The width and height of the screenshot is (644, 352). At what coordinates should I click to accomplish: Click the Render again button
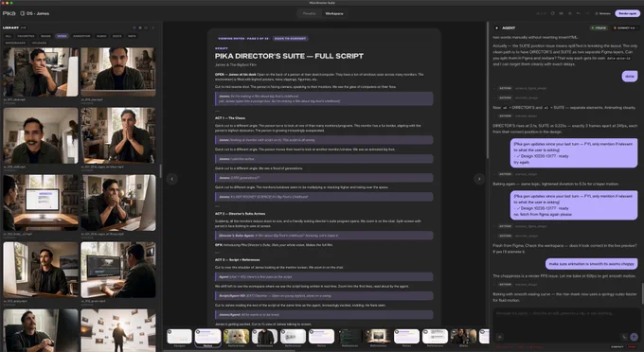coord(627,13)
